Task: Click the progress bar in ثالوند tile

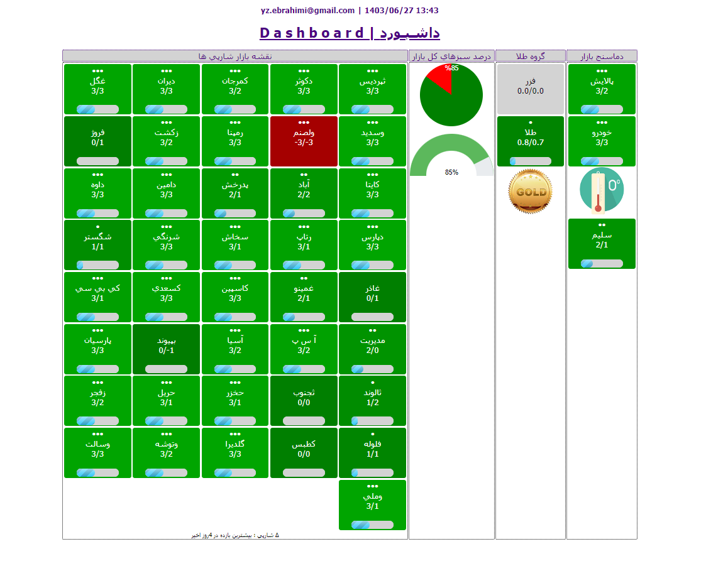Action: pos(372,421)
